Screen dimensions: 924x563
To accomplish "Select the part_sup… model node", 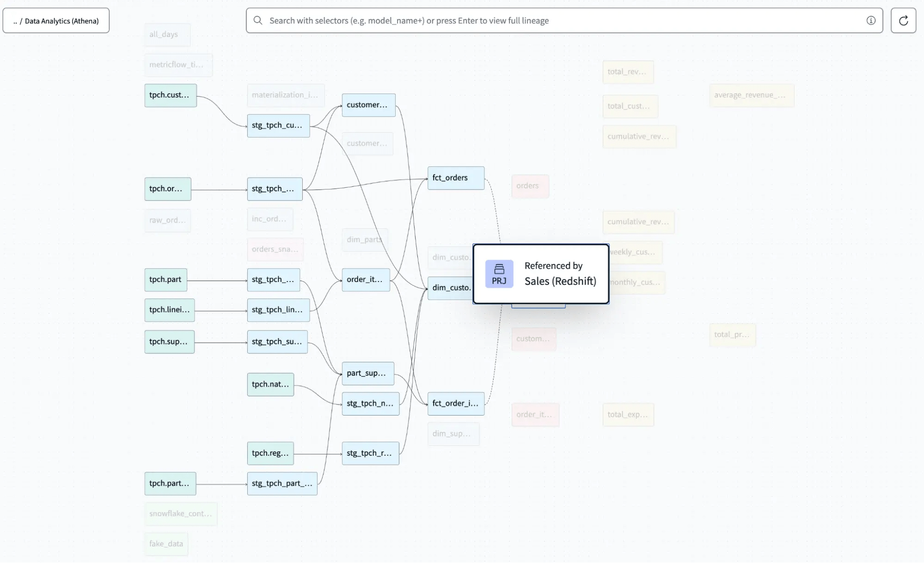I will (x=367, y=373).
